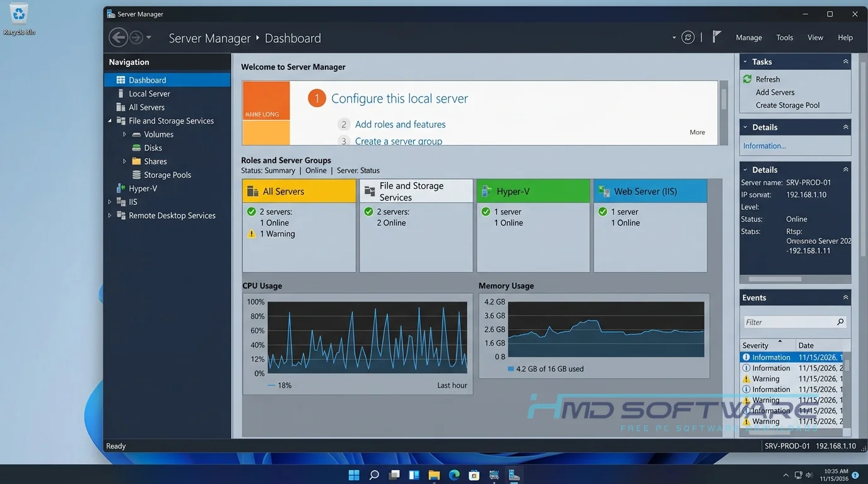Click Create a server group link
This screenshot has width=868, height=484.
coord(398,141)
